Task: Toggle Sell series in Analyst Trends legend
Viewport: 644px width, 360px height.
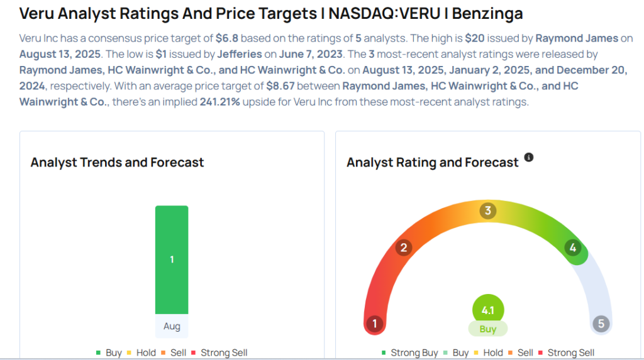Action: (x=174, y=352)
